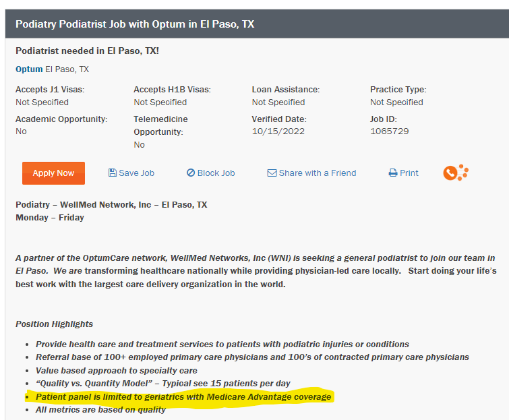
Task: Click the printer icon beside Print
Action: coord(393,173)
